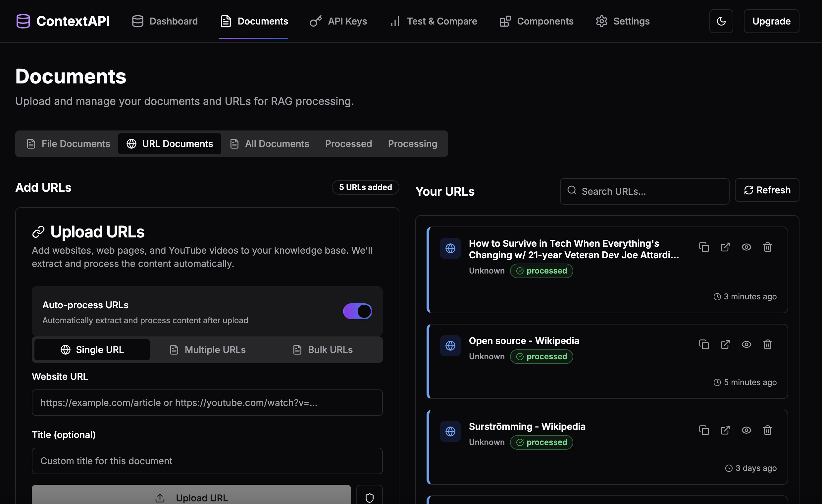Copy the Open source Wikipedia URL
The height and width of the screenshot is (504, 822).
click(703, 344)
